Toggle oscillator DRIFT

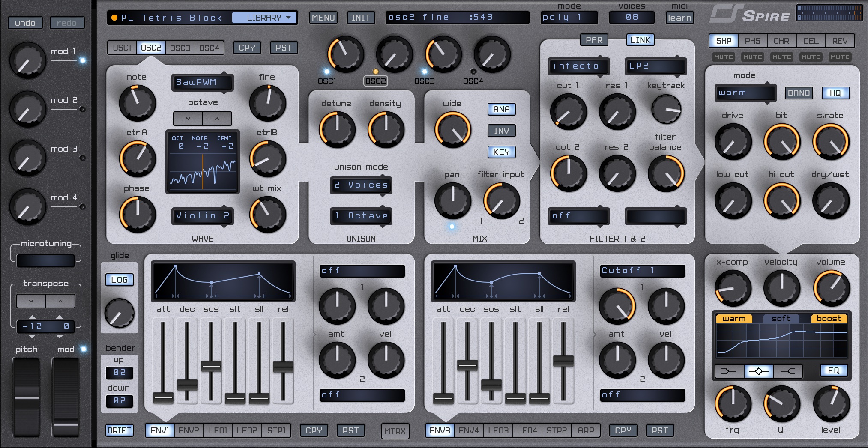tap(120, 430)
